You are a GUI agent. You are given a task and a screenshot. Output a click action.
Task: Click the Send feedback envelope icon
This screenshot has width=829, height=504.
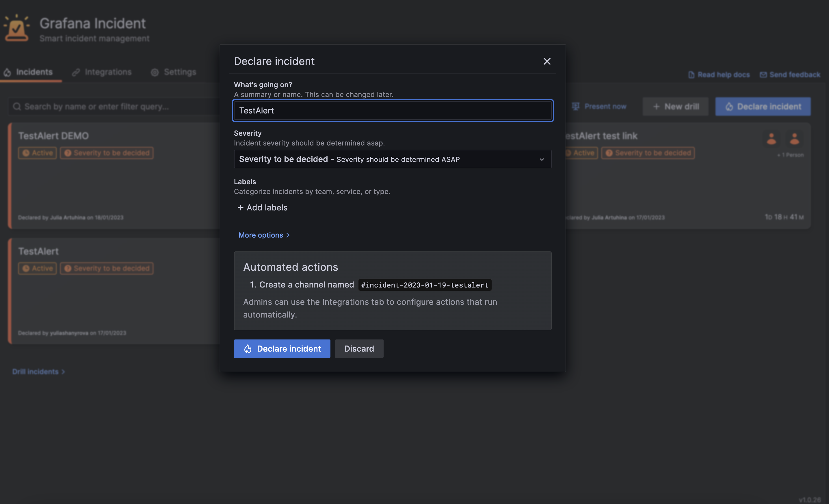(x=764, y=74)
